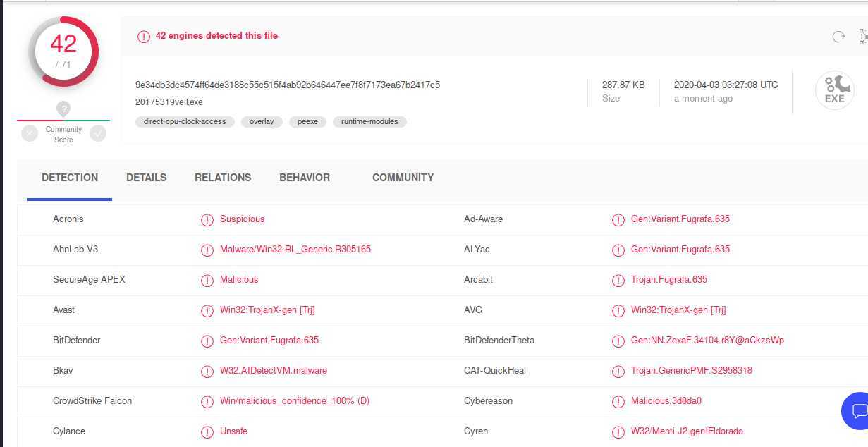Click the Malicious.3d8da0 detection text
The image size is (868, 447).
[x=666, y=401]
